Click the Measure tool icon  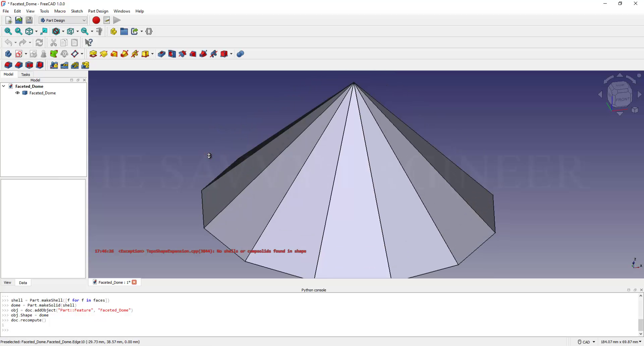(99, 31)
